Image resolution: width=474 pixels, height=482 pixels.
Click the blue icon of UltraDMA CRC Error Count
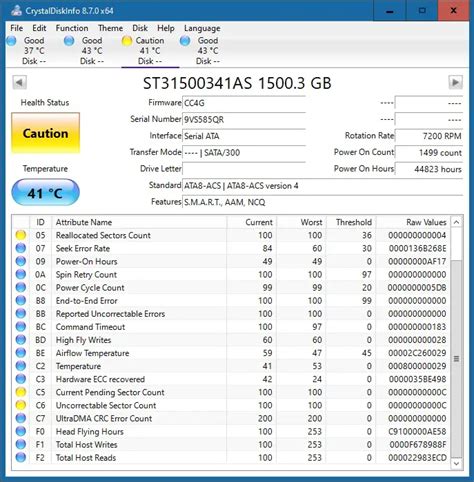21,418
